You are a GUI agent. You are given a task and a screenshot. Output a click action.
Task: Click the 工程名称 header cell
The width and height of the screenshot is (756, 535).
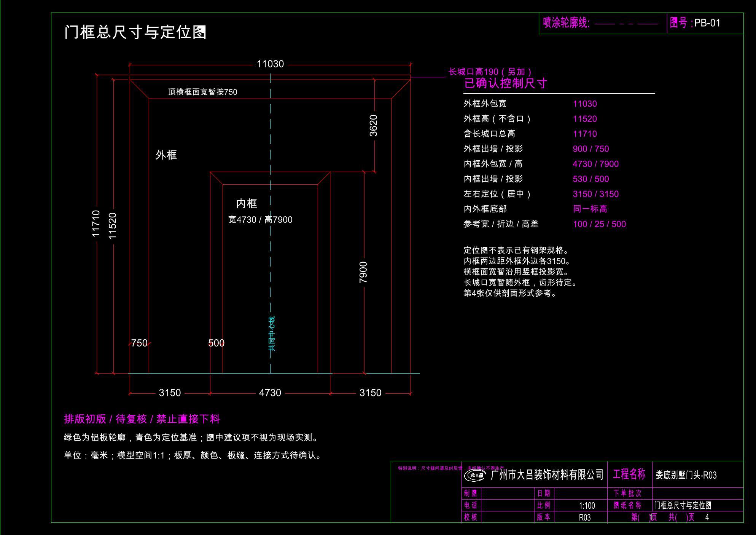click(x=629, y=474)
